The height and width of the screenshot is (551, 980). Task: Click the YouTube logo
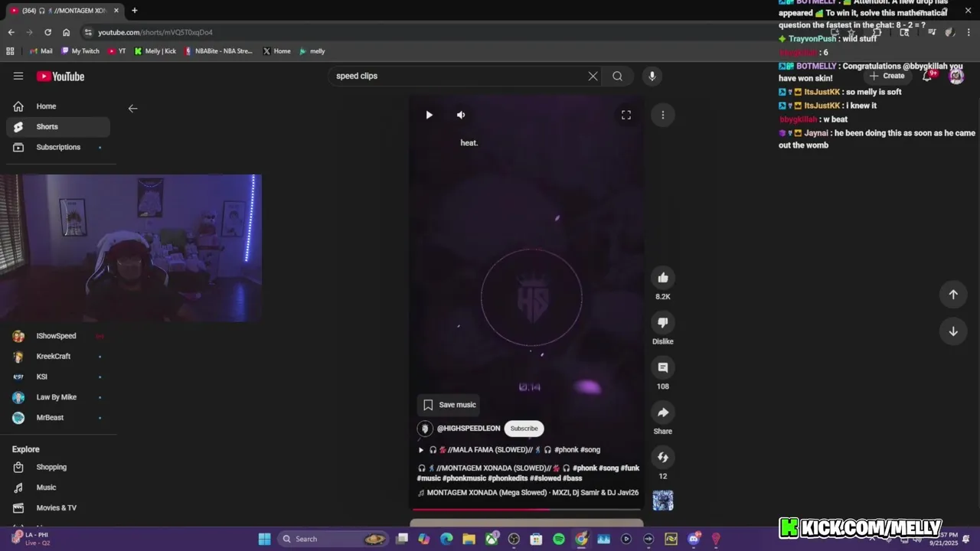pyautogui.click(x=60, y=76)
